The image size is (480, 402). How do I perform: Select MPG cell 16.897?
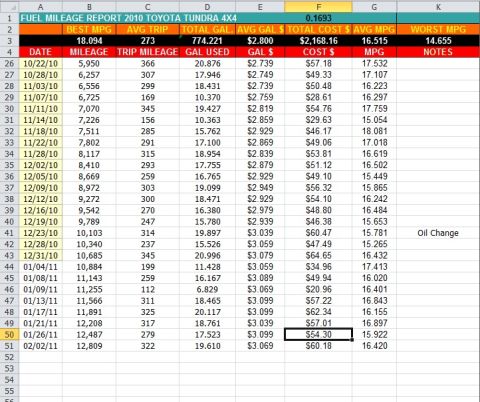pos(374,323)
